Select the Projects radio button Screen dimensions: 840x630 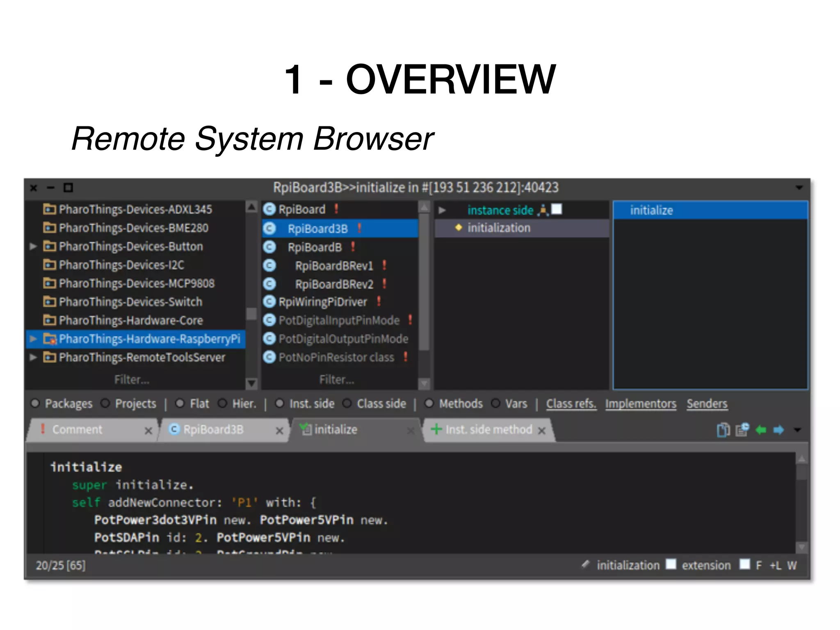point(105,404)
